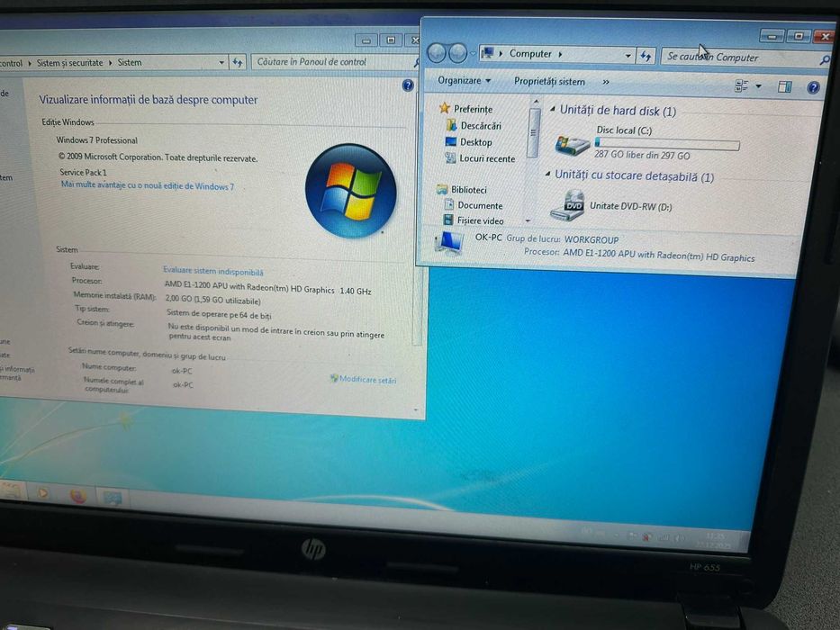This screenshot has height=630, width=840.
Task: Open the Computer address bar history dropdown
Action: [628, 55]
